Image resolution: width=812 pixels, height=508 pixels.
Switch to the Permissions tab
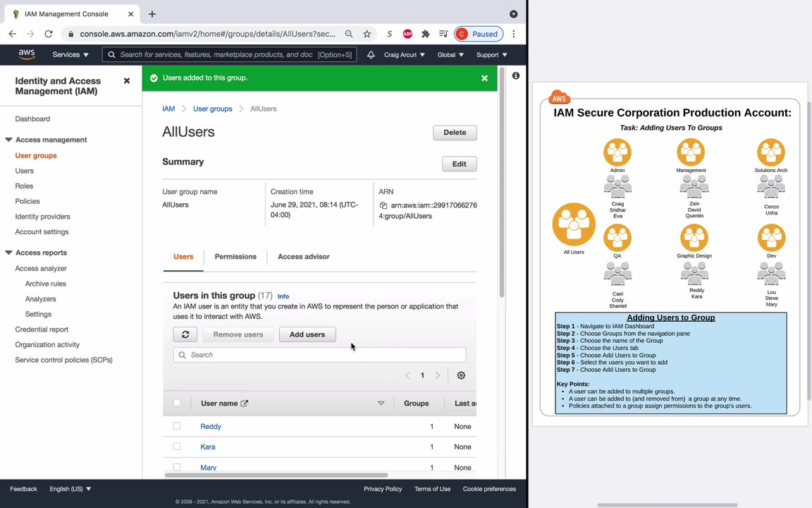(x=235, y=257)
